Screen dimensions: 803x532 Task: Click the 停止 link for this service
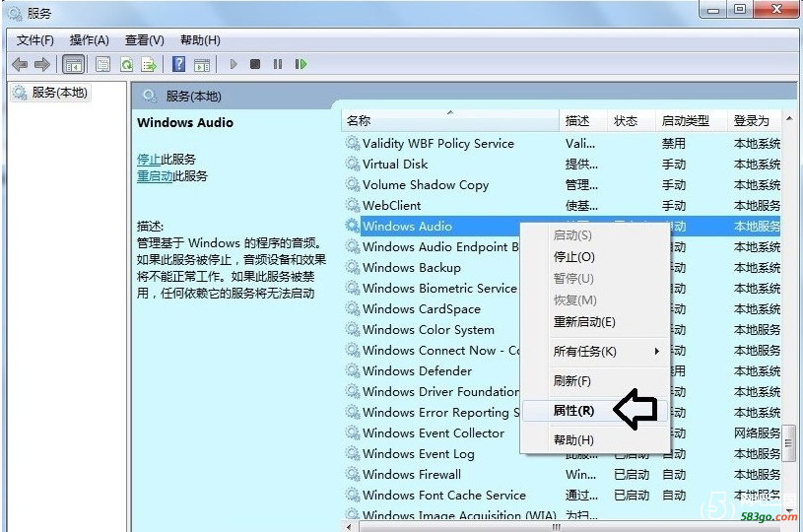point(149,160)
